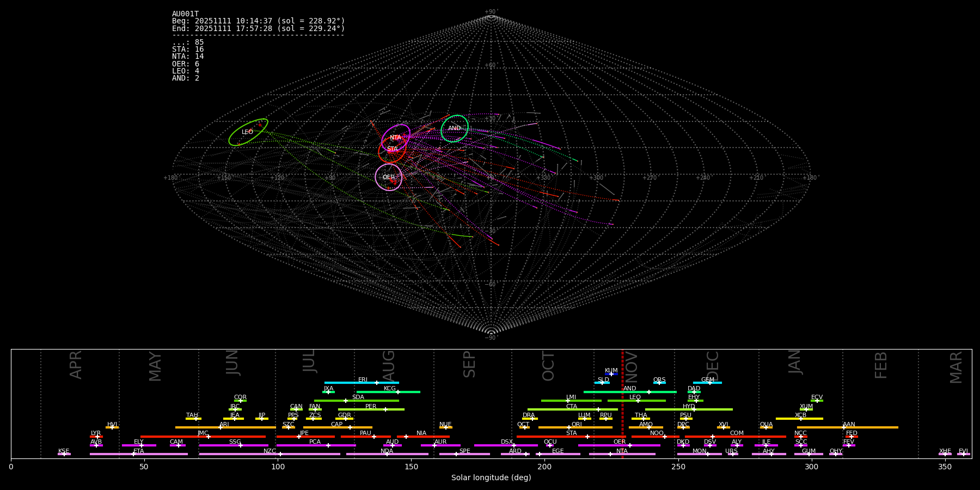This screenshot has width=980, height=490.
Task: Click the QUA shower label in timeline
Action: 766,425
